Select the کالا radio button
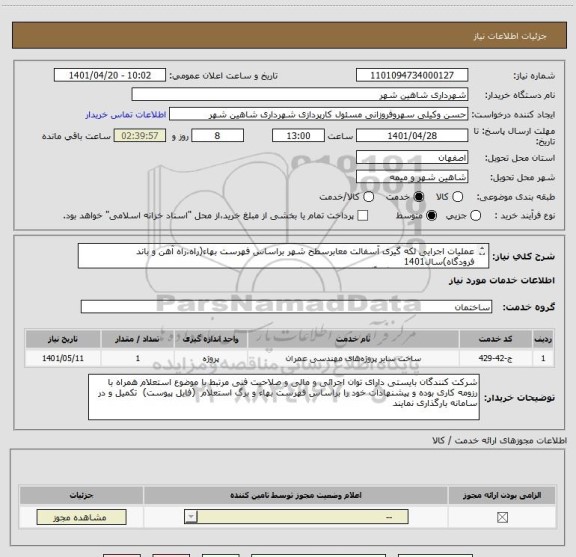 pos(457,197)
